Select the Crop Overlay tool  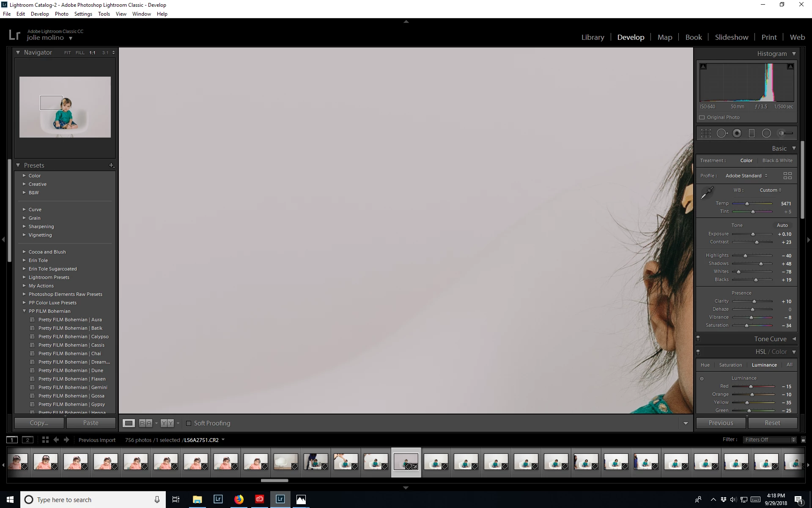[706, 133]
